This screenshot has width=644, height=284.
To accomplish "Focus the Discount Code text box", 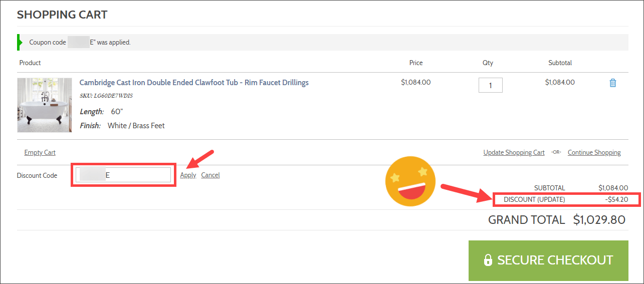I will coord(123,175).
